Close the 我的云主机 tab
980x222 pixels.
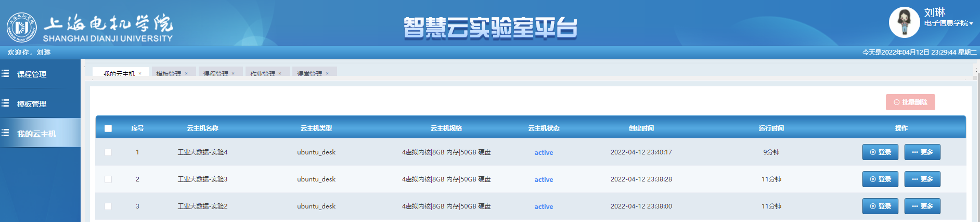tap(140, 73)
